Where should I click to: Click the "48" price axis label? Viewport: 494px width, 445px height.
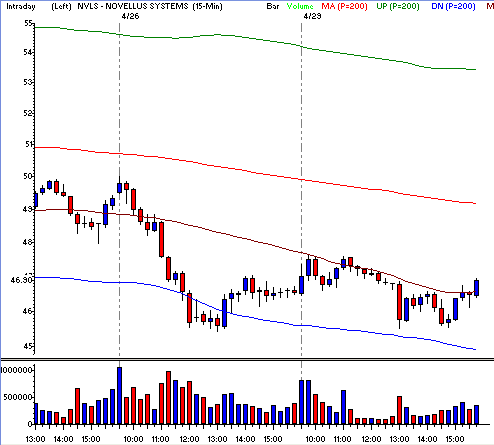tap(28, 242)
